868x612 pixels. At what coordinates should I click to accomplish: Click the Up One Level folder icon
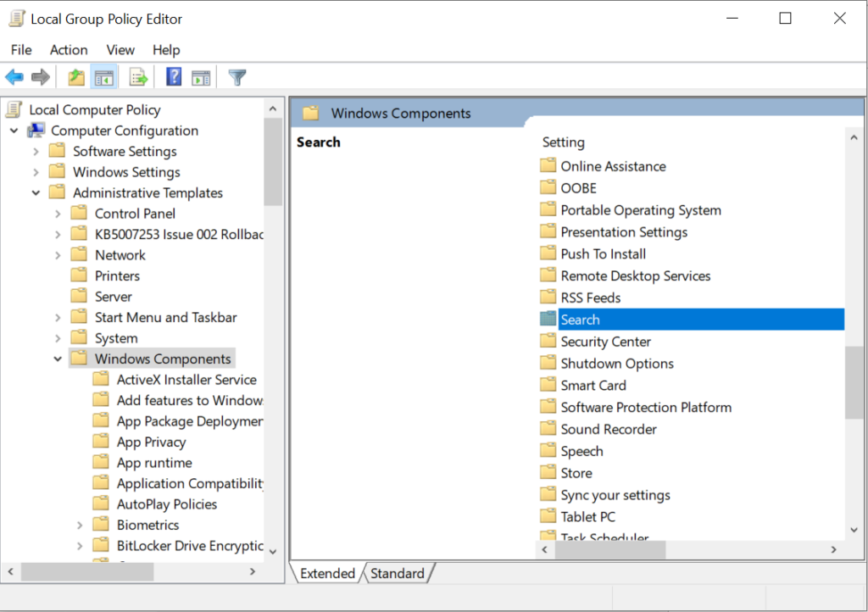tap(76, 78)
